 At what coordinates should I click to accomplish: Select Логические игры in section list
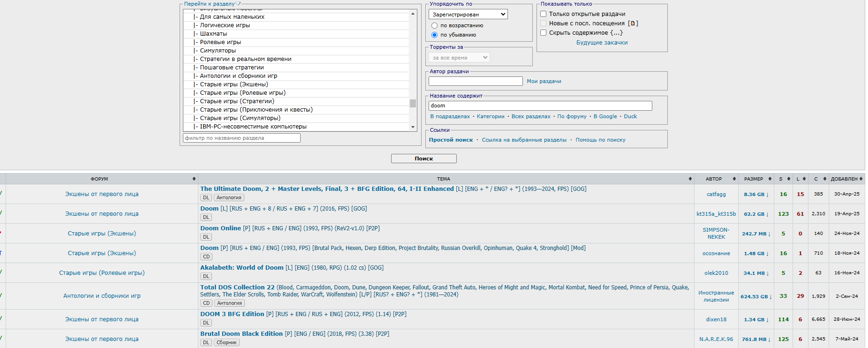click(x=296, y=25)
